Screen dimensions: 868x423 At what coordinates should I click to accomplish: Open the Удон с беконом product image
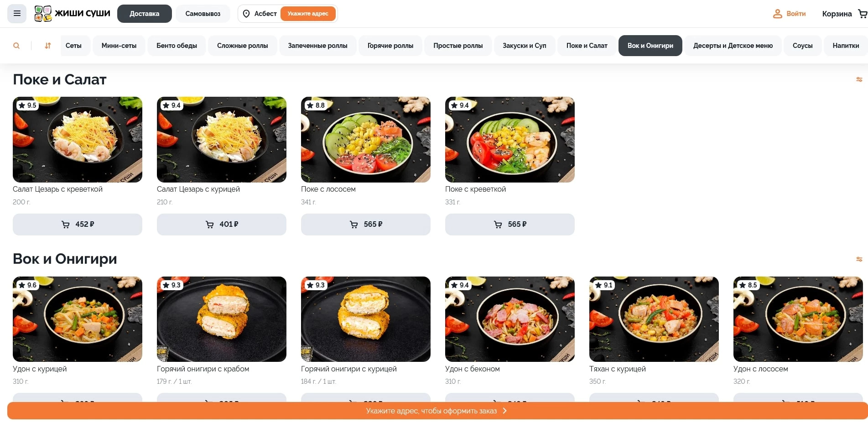click(510, 319)
